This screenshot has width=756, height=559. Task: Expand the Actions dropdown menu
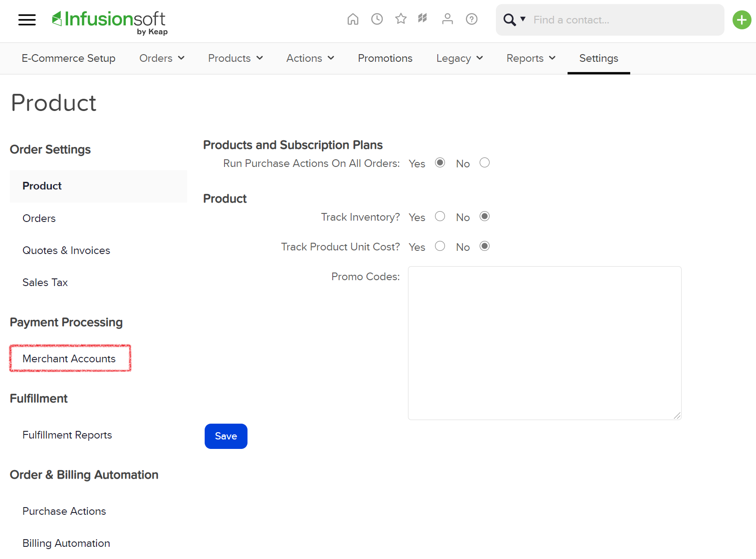310,58
